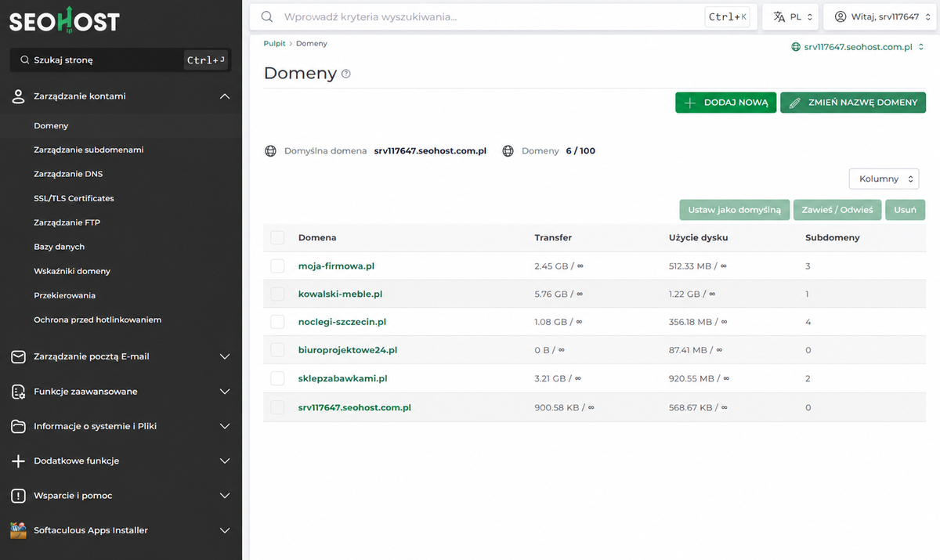
Task: Click the globe icon by Domeny 6 / 100
Action: click(508, 151)
